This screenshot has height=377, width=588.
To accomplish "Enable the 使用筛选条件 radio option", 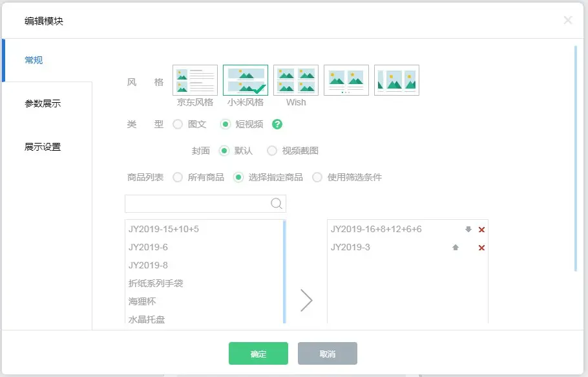I will [x=317, y=177].
